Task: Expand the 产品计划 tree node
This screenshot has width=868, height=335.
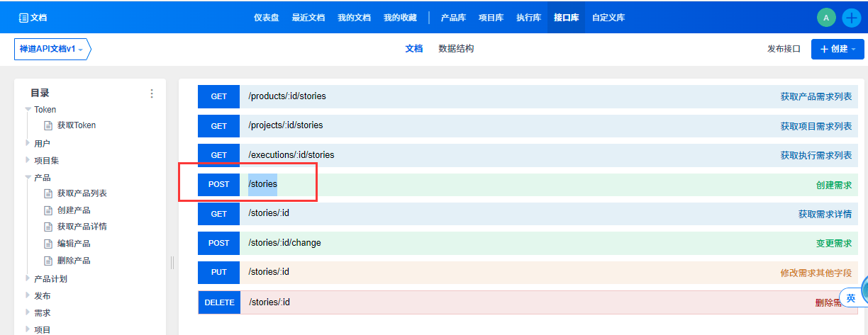Action: pos(28,278)
